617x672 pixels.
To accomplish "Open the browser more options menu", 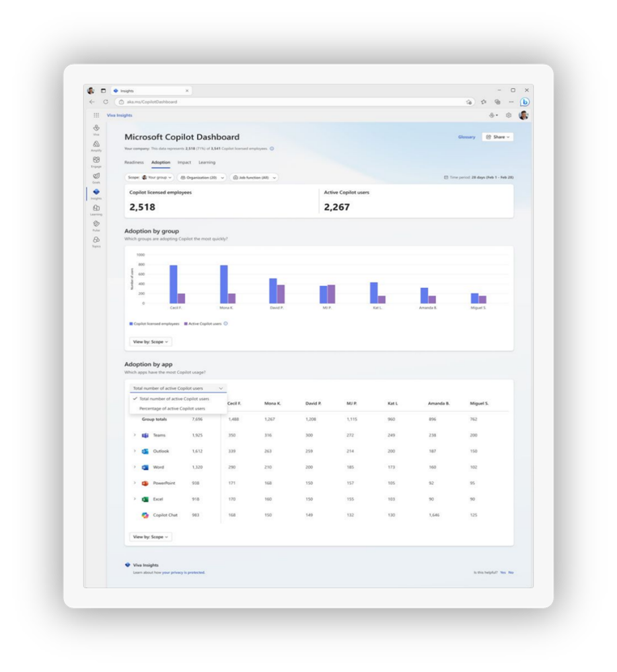I will 511,102.
